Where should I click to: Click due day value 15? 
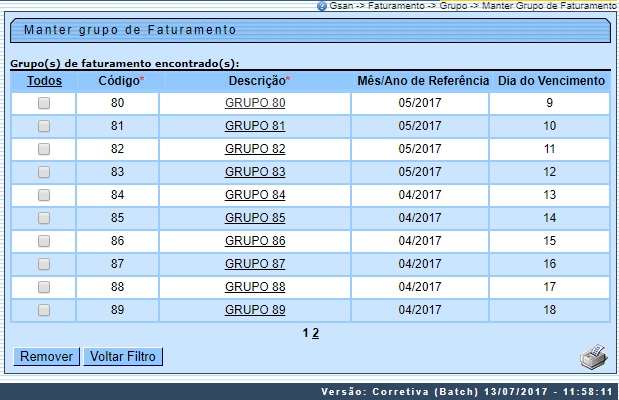(550, 240)
